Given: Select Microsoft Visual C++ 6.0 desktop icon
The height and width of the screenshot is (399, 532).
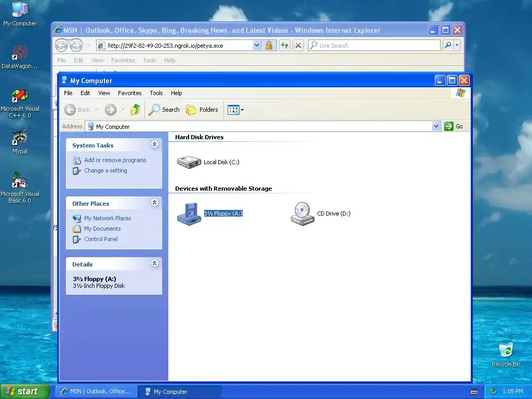Looking at the screenshot, I should pos(20,104).
